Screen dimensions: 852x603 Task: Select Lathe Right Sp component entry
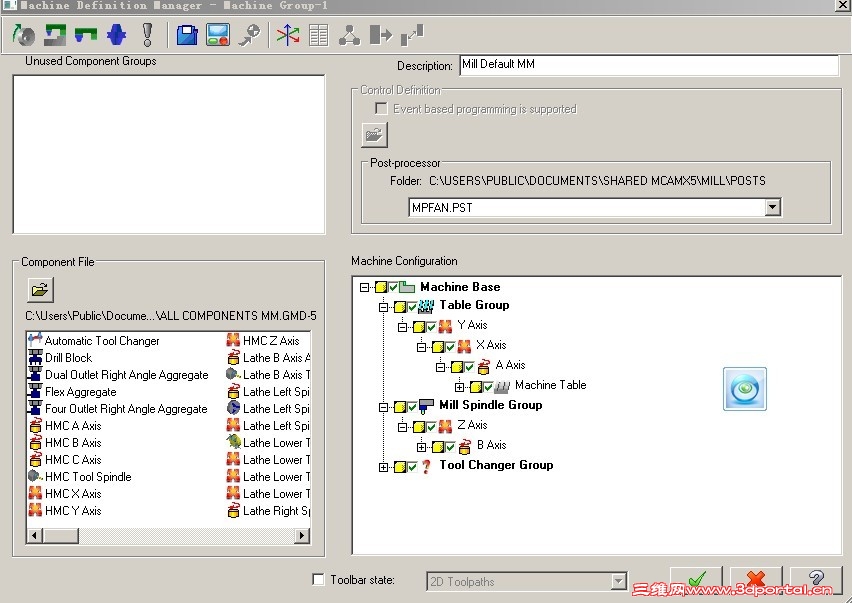click(x=277, y=511)
